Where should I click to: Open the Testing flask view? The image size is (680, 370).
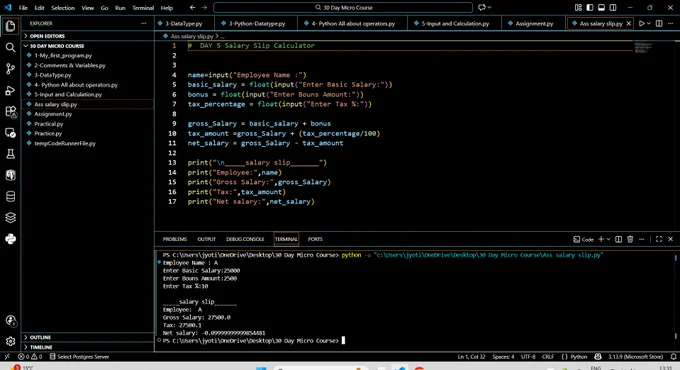click(x=10, y=154)
